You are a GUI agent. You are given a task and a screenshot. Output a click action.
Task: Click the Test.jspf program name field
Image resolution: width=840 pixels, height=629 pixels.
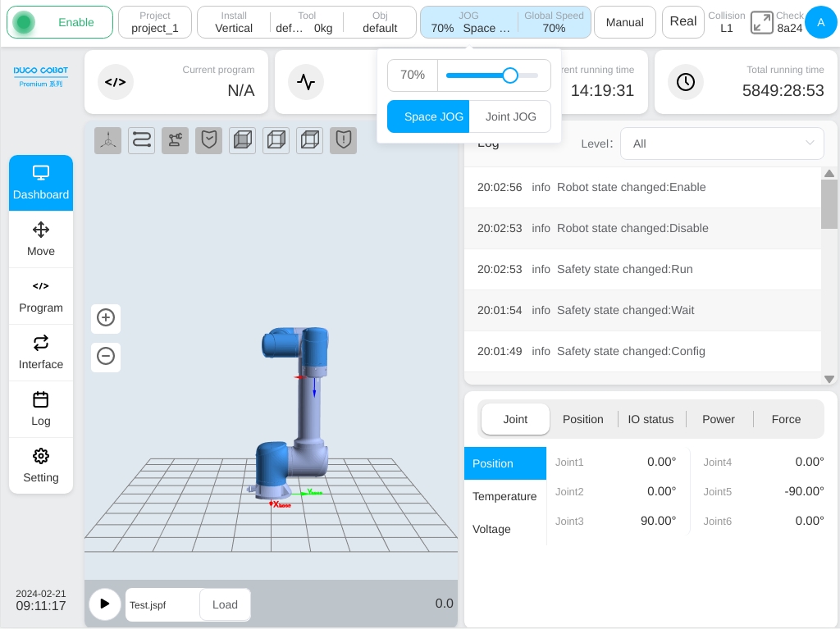162,605
